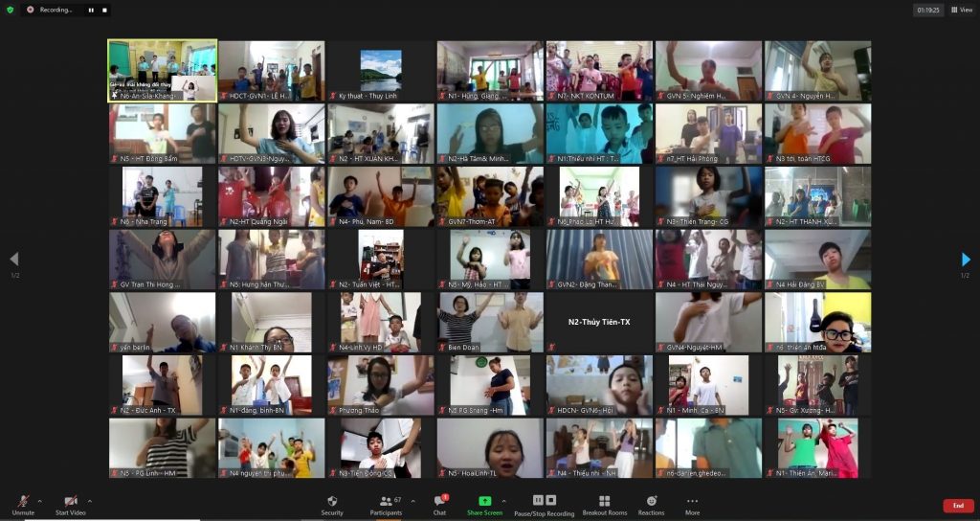980x521 pixels.
Task: Select the yến berlin video tile
Action: (x=163, y=322)
